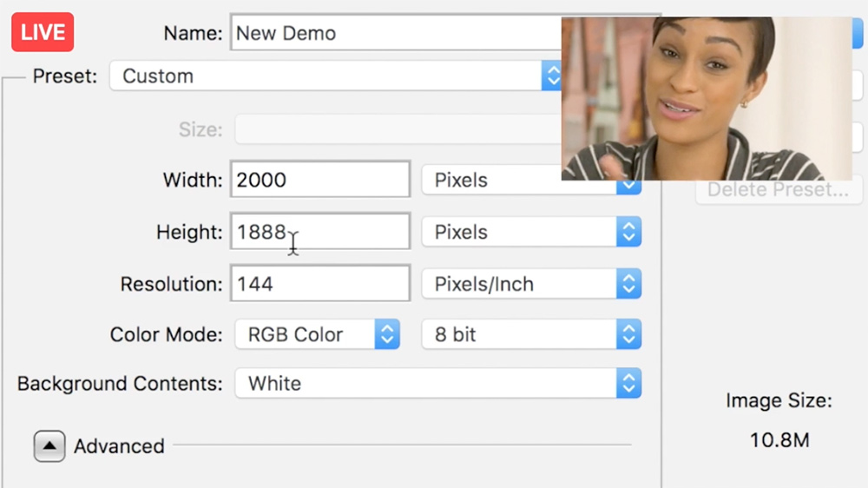The image size is (868, 488).
Task: Click into the Resolution field showing 144
Action: tap(320, 284)
